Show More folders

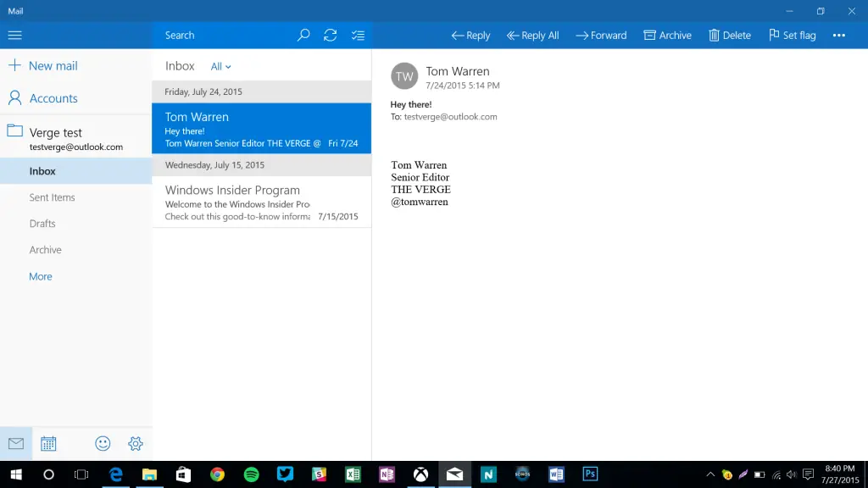(41, 276)
